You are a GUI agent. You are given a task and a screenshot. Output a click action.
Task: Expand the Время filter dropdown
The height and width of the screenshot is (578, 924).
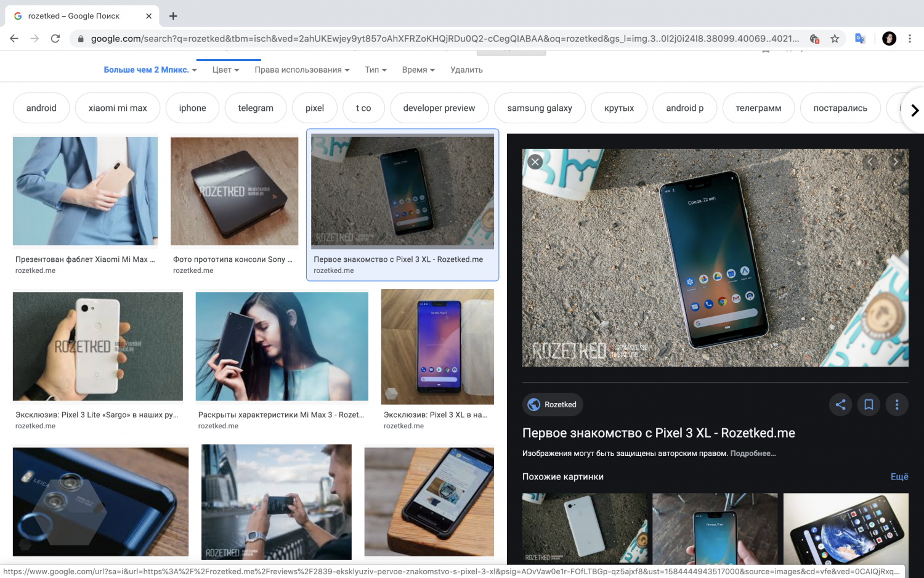(418, 70)
